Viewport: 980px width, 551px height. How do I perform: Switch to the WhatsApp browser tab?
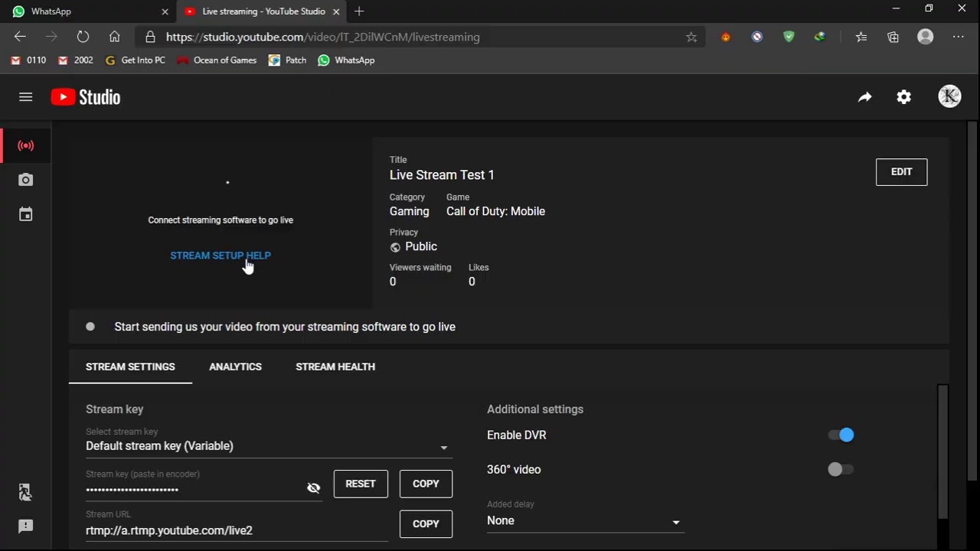click(88, 11)
